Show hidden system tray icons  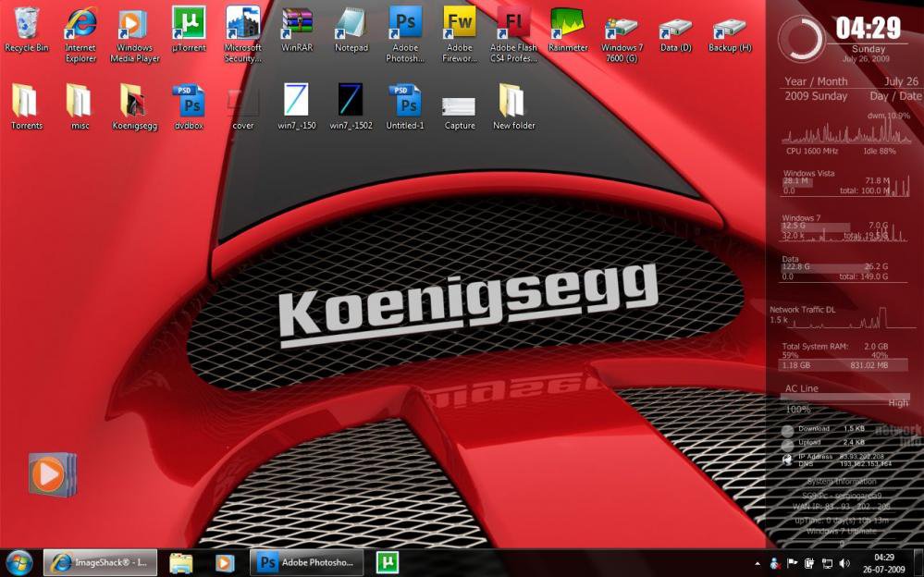click(x=758, y=563)
